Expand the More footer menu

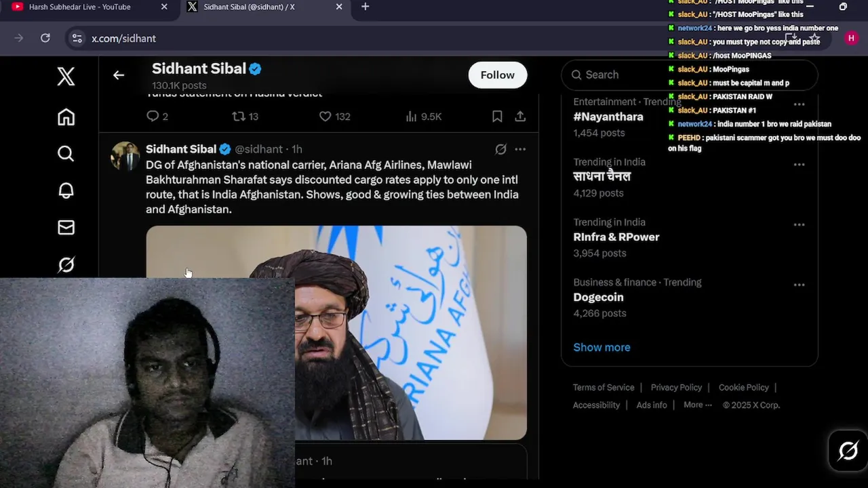coord(698,405)
